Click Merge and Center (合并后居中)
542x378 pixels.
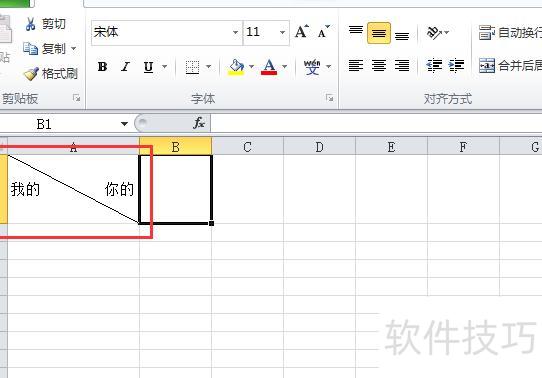click(510, 65)
